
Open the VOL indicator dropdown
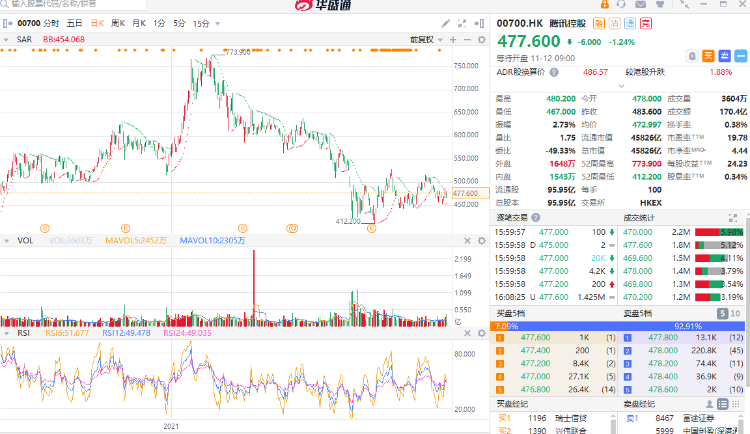6,241
